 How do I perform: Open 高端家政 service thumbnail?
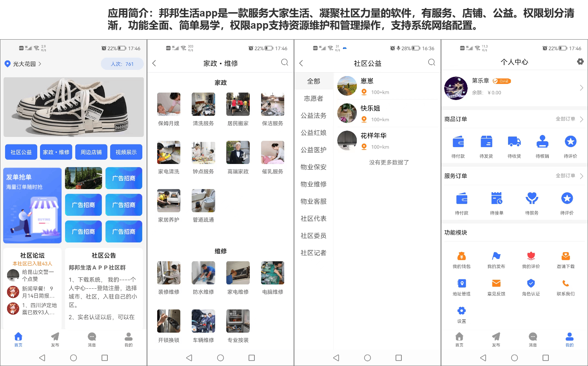[x=238, y=153]
